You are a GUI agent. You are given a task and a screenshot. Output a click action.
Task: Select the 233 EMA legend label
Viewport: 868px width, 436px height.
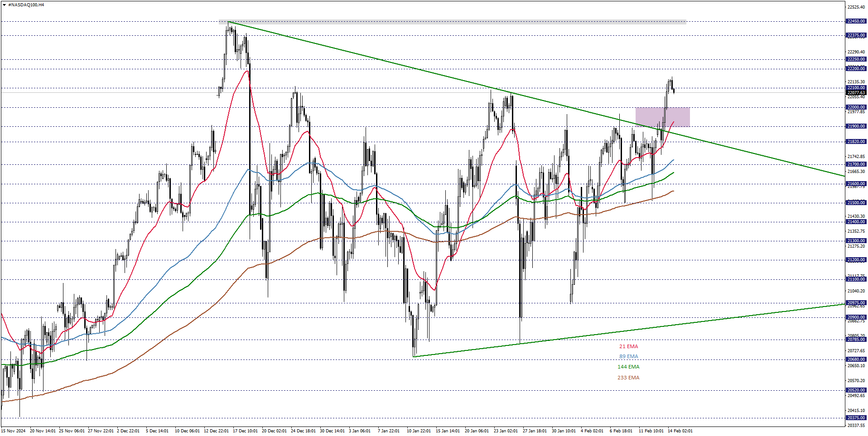[x=628, y=378]
